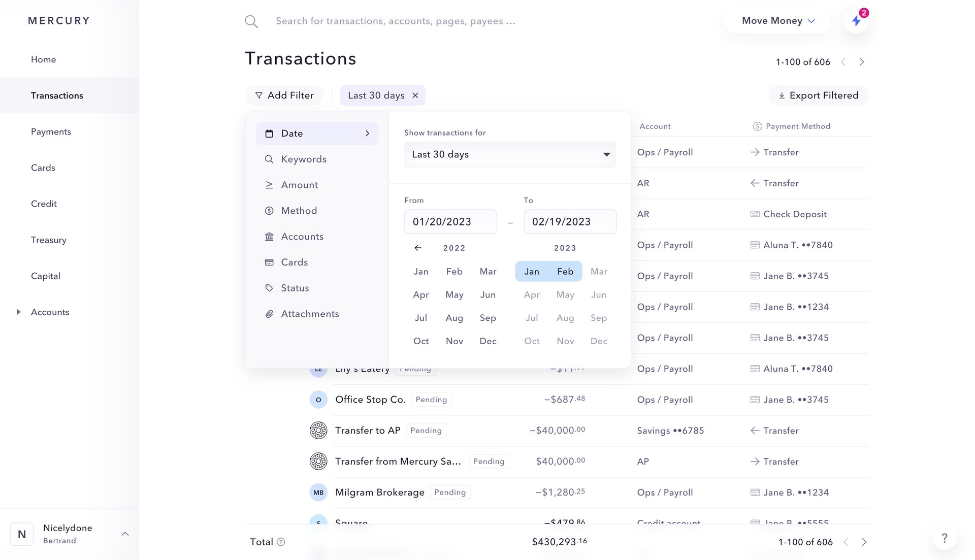The image size is (975, 560).
Task: Click the Attachments paperclip icon
Action: (269, 314)
